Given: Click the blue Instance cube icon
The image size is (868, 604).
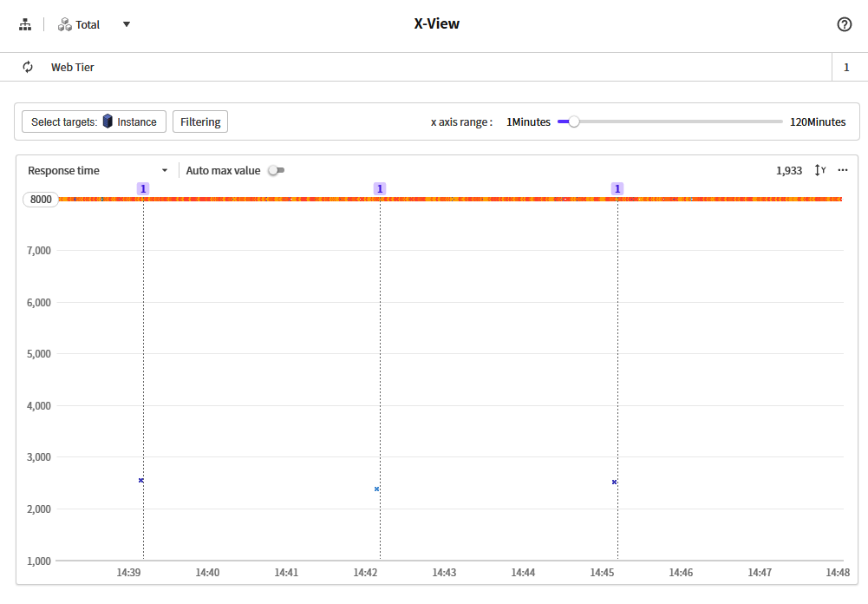Looking at the screenshot, I should click(108, 121).
